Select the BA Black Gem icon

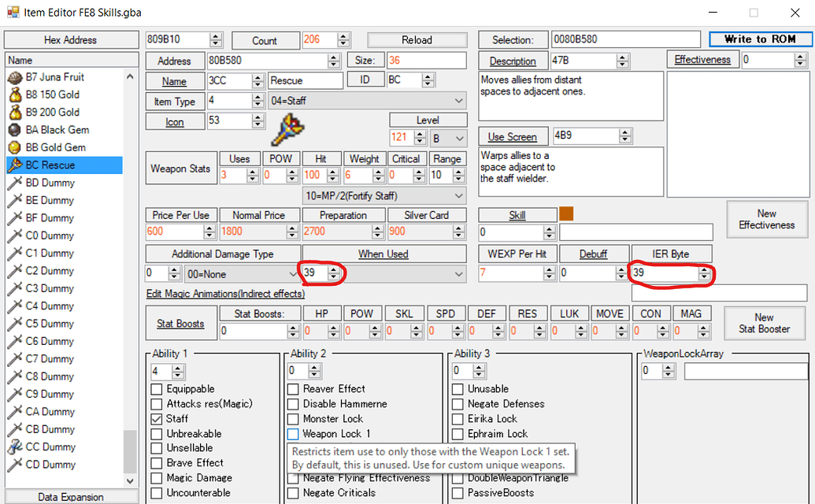pos(15,130)
